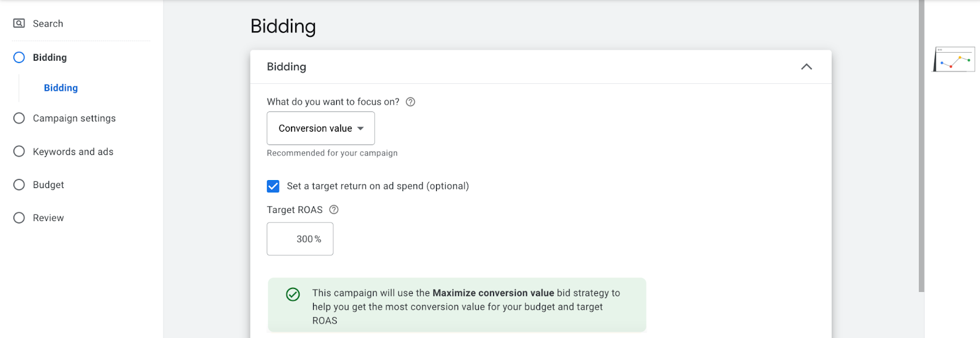Select the Bidding sub-item in sidebar

[61, 88]
